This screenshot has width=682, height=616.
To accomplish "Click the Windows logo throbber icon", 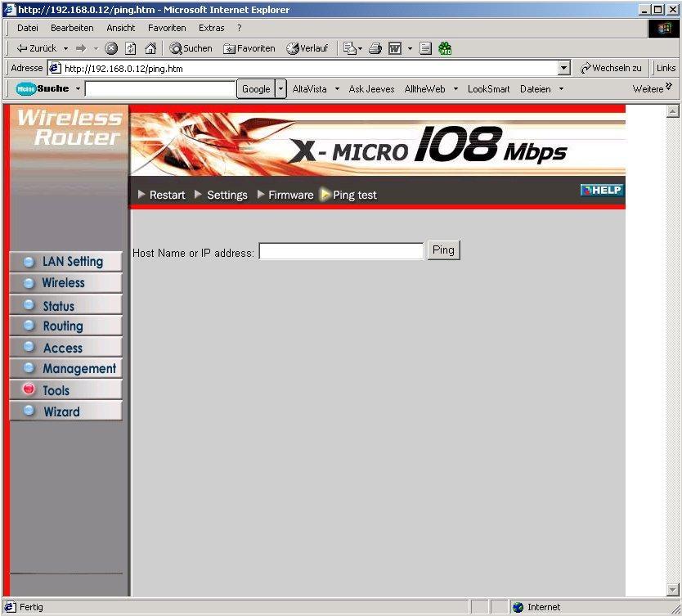I will (x=664, y=29).
